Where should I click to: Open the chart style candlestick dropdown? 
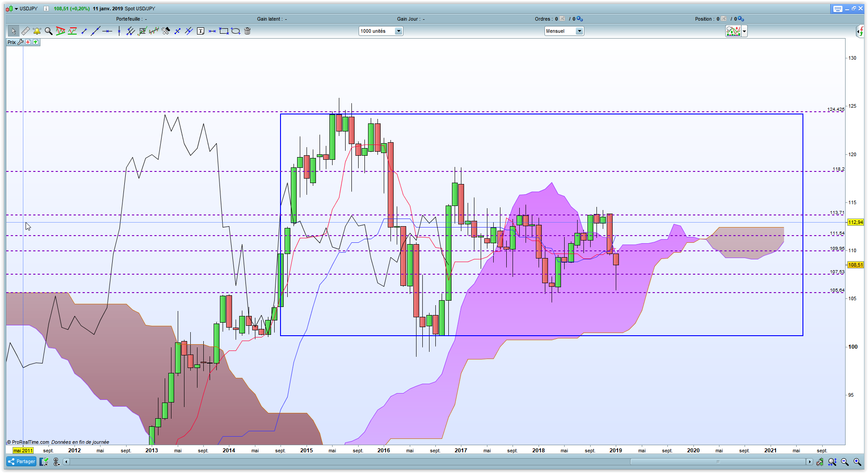coord(12,9)
